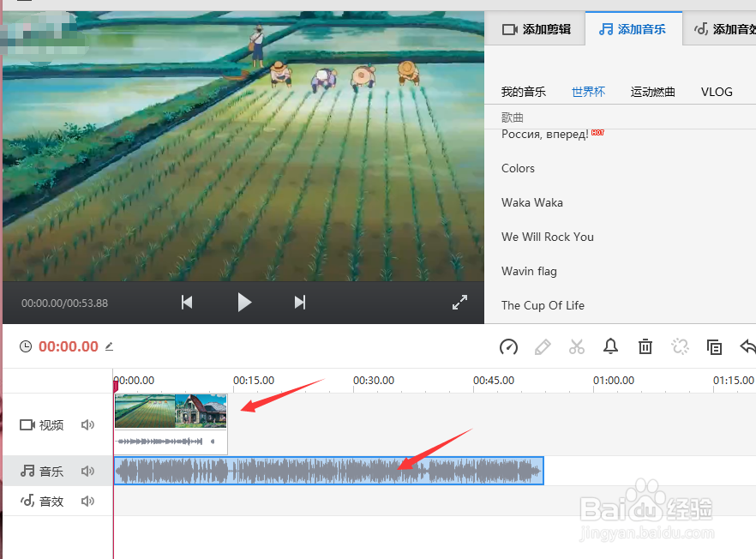Click the dashed link icon in toolbar
This screenshot has width=756, height=559.
click(681, 346)
